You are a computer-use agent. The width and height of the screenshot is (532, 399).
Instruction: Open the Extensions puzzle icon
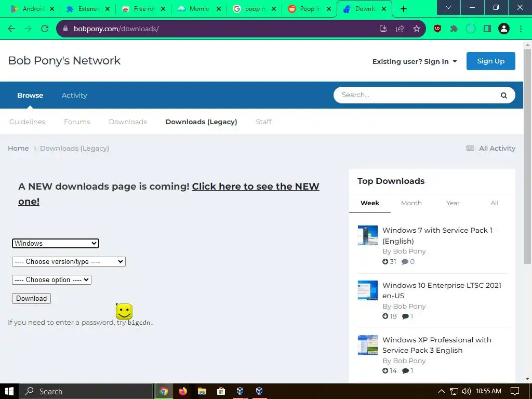pos(454,29)
